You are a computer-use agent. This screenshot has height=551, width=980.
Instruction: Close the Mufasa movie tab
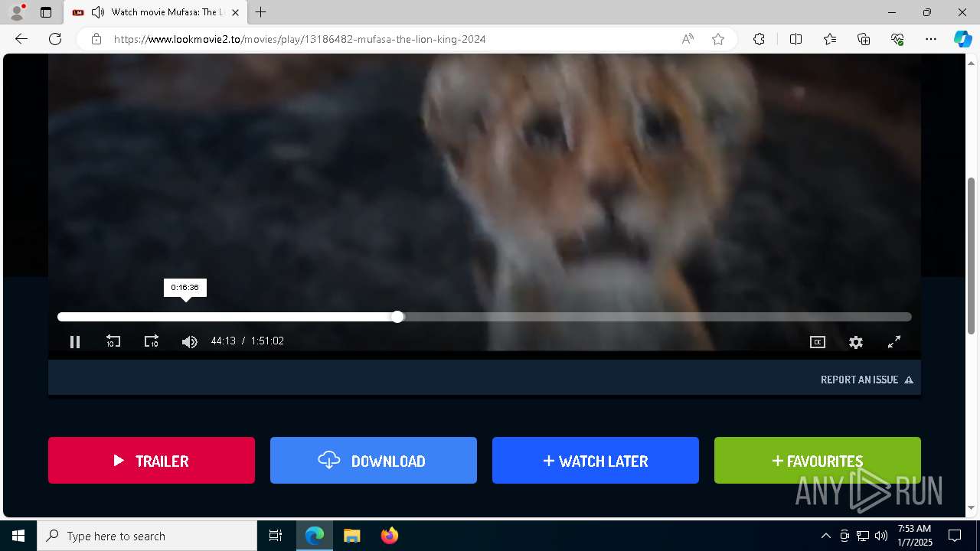click(235, 12)
